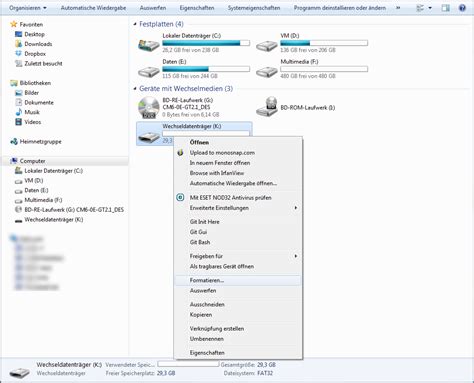Screen dimensions: 474x383
Task: Click Auswerfen in the toolbar
Action: (x=153, y=8)
